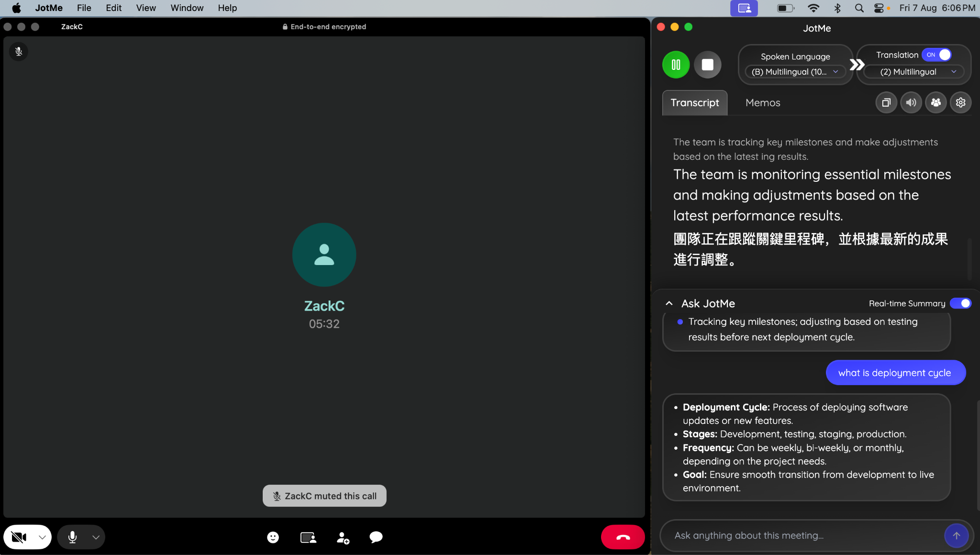This screenshot has width=980, height=555.
Task: Open the Translation language Multilingual dropdown
Action: click(x=914, y=72)
